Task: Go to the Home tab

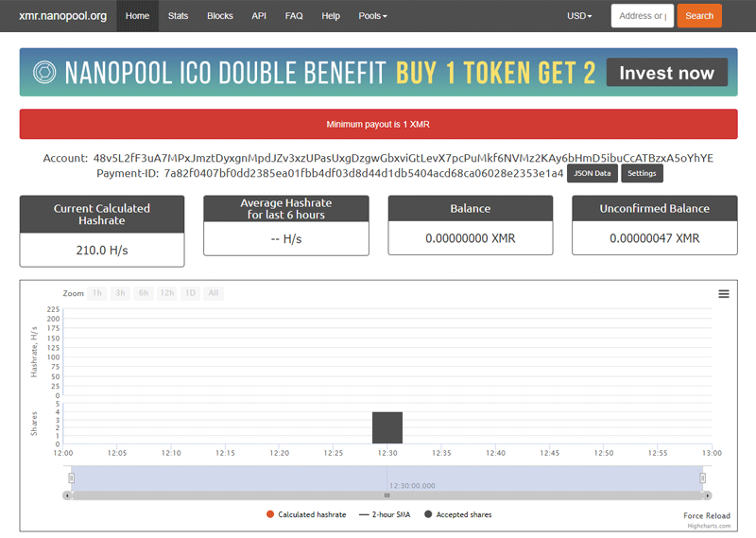Action: click(x=137, y=16)
